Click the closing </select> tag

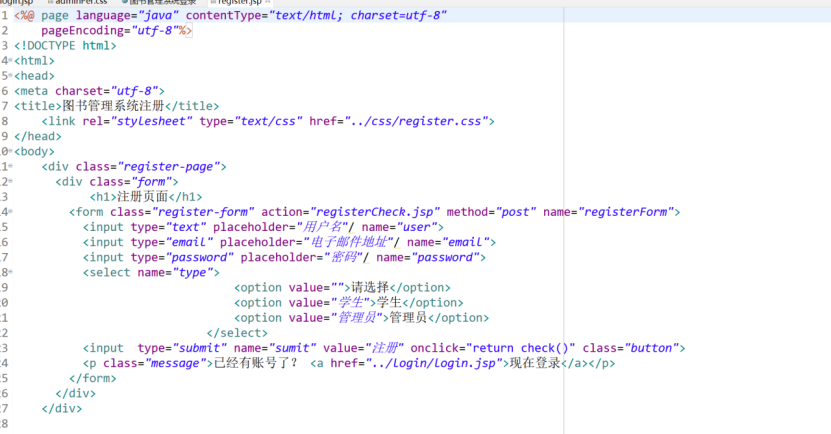click(x=237, y=333)
